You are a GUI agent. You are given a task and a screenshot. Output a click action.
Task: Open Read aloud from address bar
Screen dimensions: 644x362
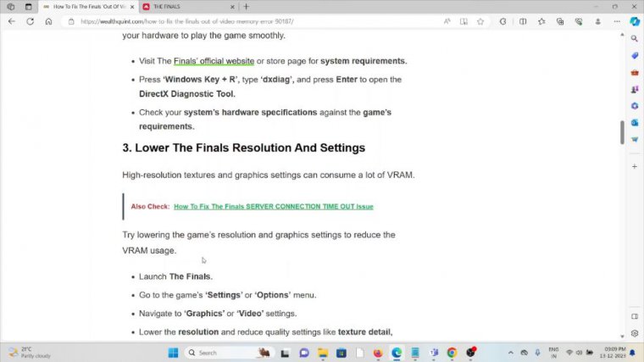pos(447,21)
